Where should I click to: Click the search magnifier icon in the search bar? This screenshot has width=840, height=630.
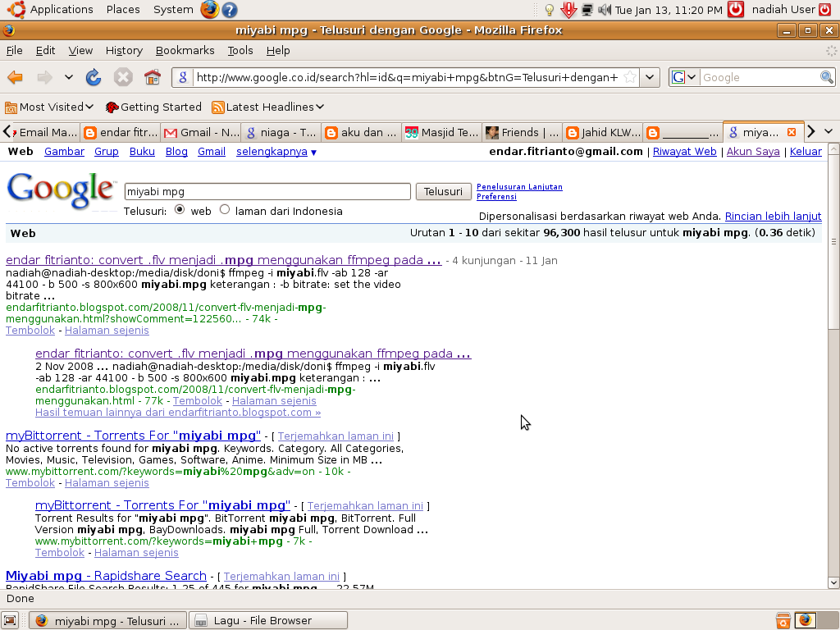826,77
